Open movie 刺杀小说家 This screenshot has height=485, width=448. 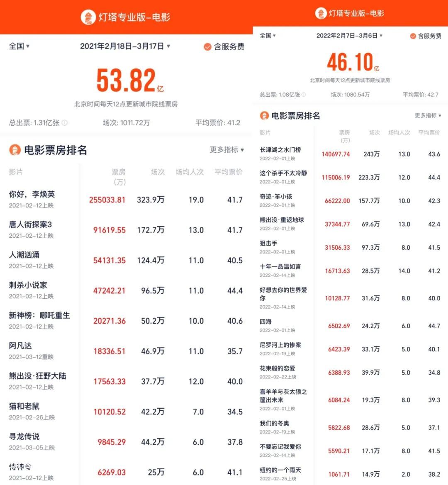click(x=28, y=285)
